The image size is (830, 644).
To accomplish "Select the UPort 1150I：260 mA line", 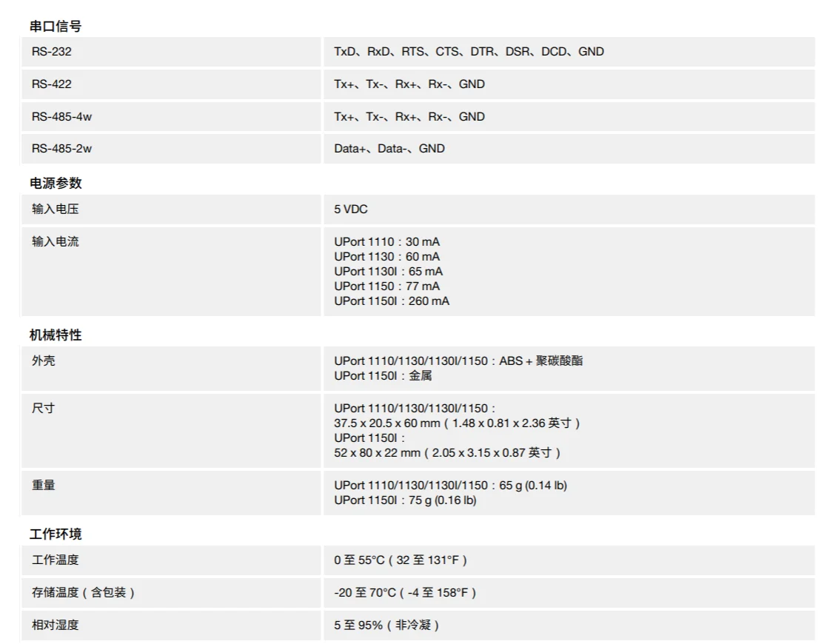I will tap(391, 301).
